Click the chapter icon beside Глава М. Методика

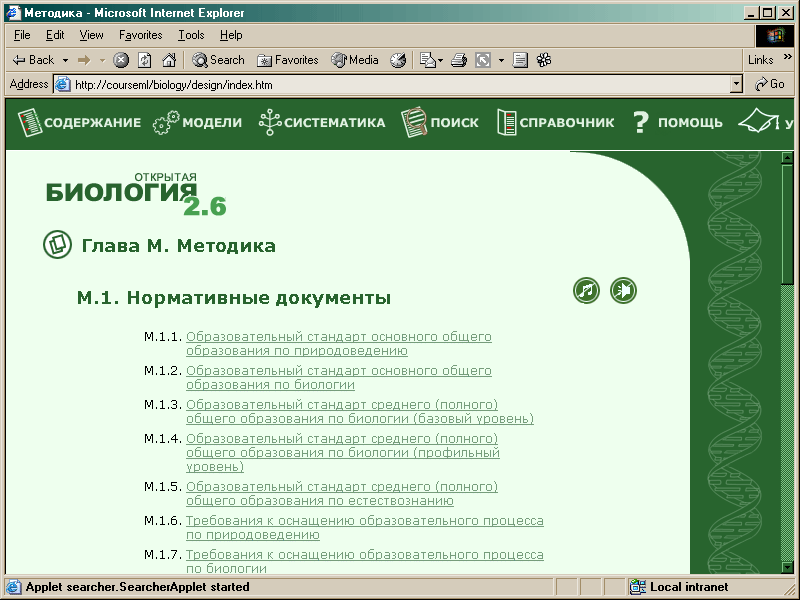tap(57, 245)
